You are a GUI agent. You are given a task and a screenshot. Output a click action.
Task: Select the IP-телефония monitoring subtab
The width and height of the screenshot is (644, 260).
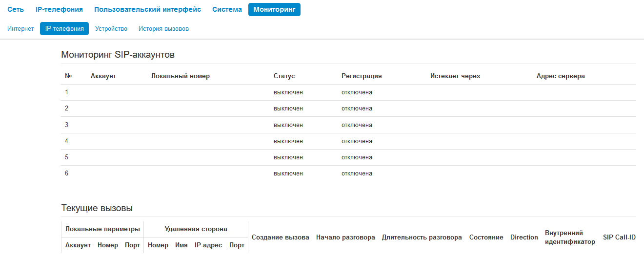tap(64, 29)
